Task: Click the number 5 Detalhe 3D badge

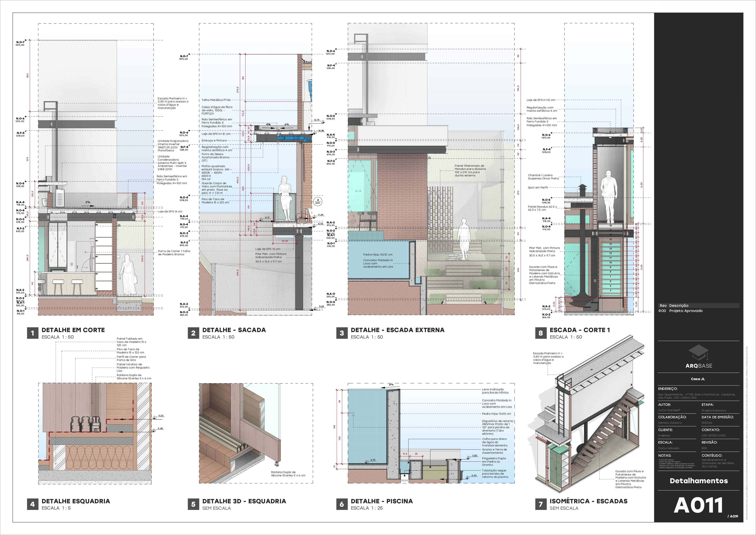Action: (x=193, y=504)
